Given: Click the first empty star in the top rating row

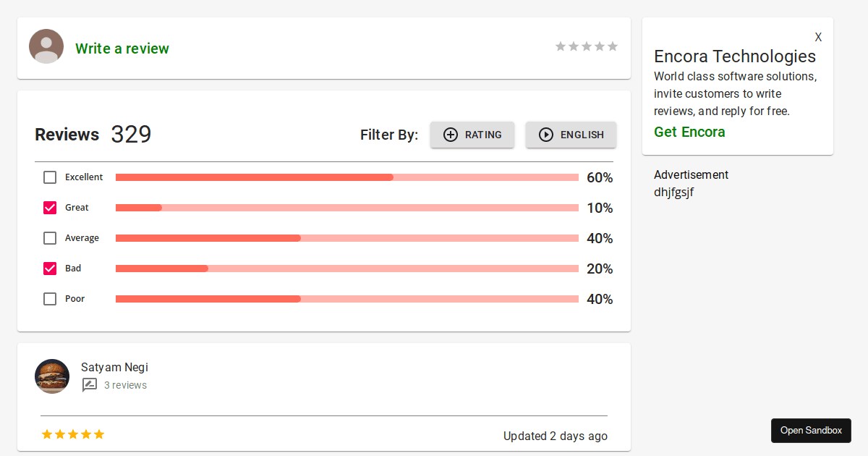Looking at the screenshot, I should pyautogui.click(x=561, y=46).
